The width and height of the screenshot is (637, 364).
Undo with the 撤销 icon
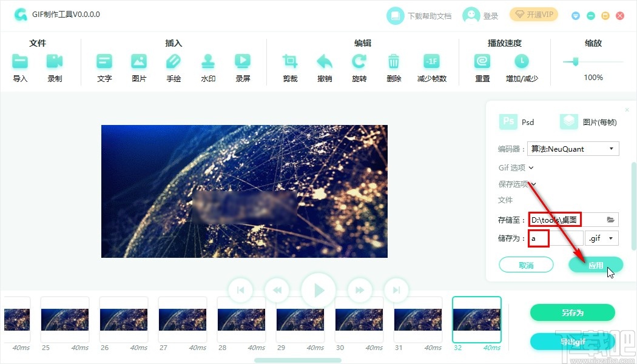(325, 61)
